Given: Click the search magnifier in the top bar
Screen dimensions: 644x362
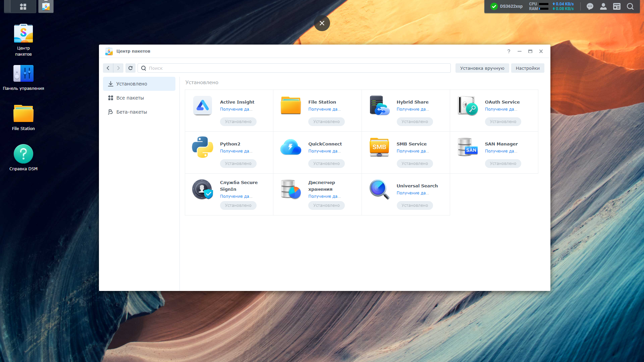Looking at the screenshot, I should tap(630, 6).
